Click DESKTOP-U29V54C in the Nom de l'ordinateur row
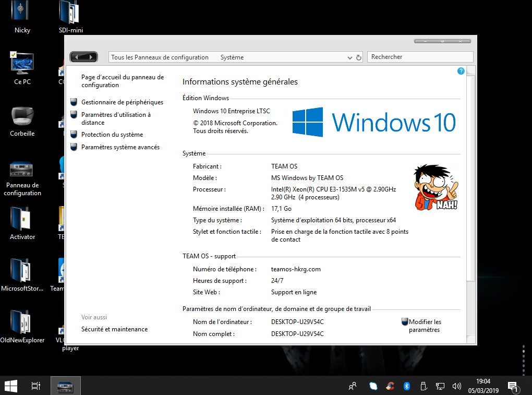This screenshot has width=532, height=395. [297, 322]
